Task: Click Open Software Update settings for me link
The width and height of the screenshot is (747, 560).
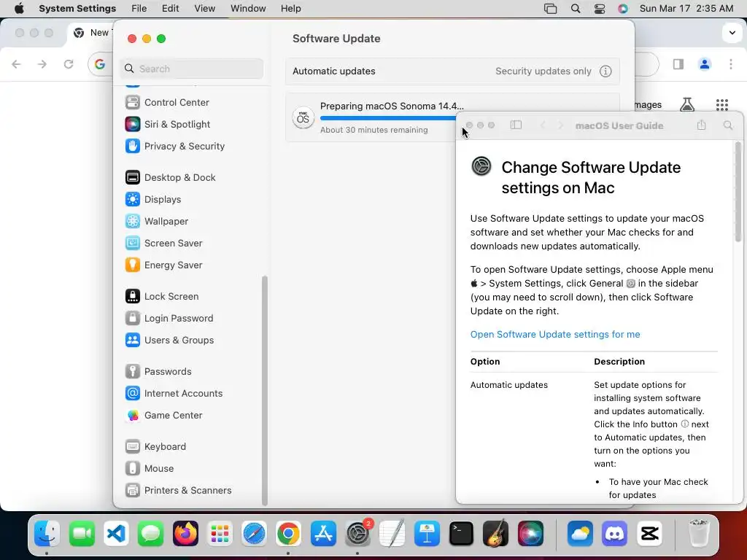Action: (x=555, y=334)
